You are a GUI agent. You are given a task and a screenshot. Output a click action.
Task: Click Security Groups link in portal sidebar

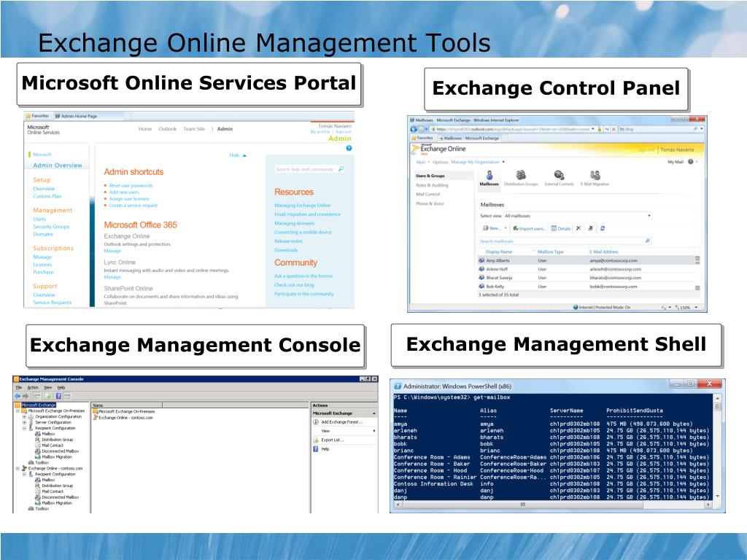tap(51, 227)
